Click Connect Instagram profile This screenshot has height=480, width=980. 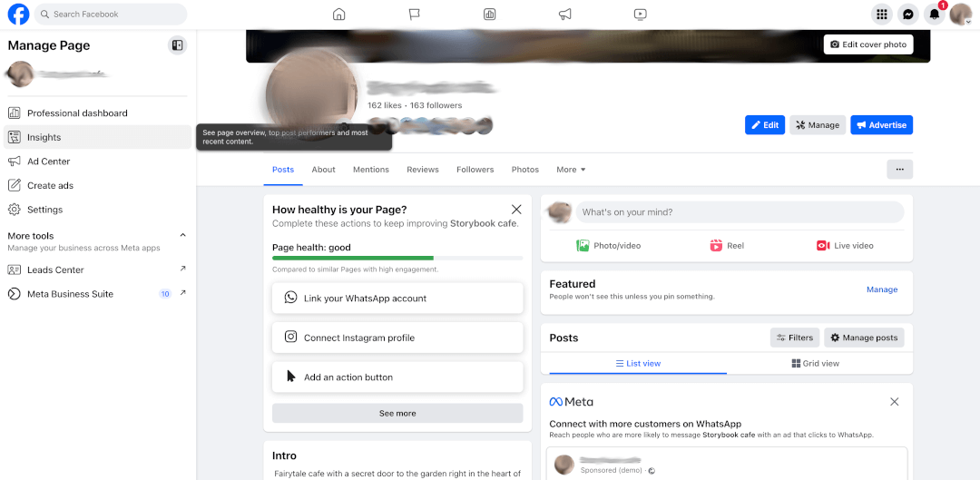[397, 338]
